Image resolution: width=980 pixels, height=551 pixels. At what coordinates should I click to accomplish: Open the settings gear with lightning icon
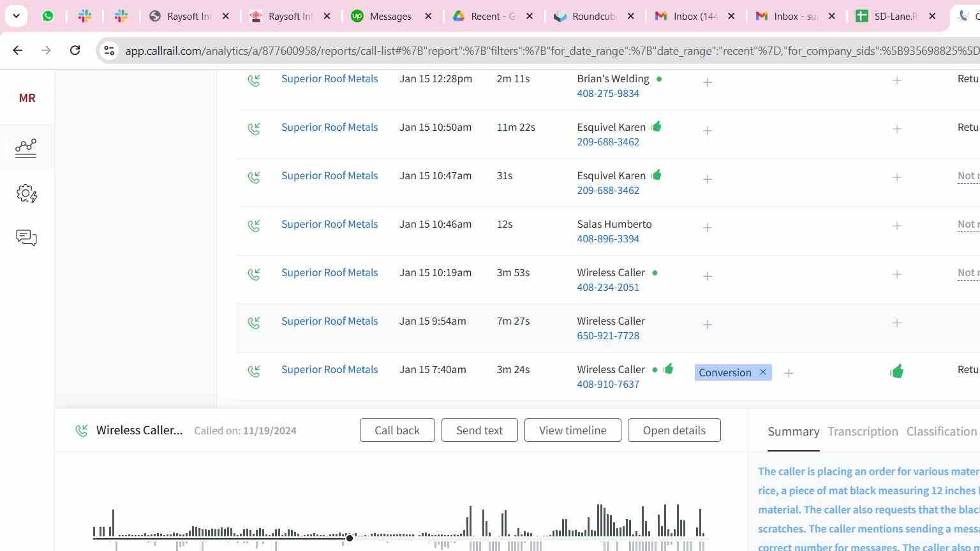26,193
